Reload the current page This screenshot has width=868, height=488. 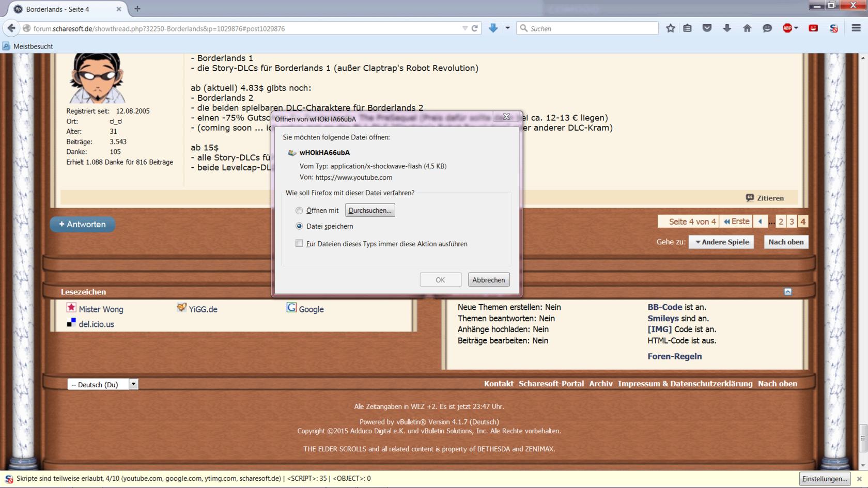coord(474,28)
